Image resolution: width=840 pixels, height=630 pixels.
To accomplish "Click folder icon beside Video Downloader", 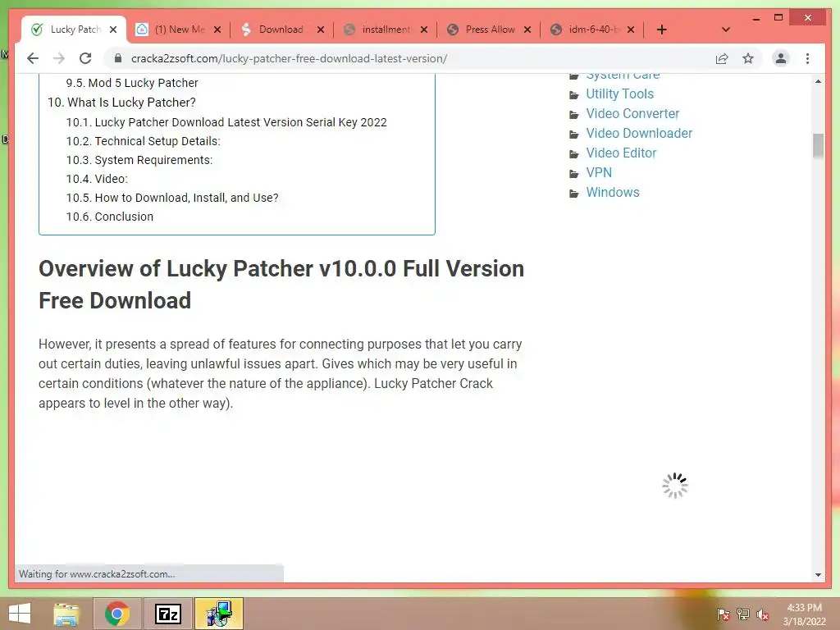I will [573, 135].
